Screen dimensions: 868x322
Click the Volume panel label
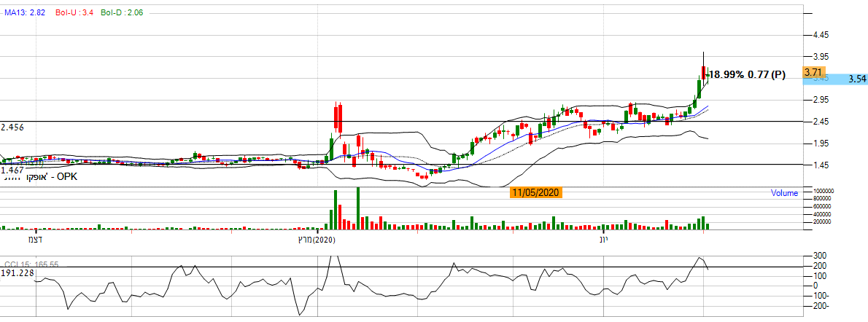[785, 193]
